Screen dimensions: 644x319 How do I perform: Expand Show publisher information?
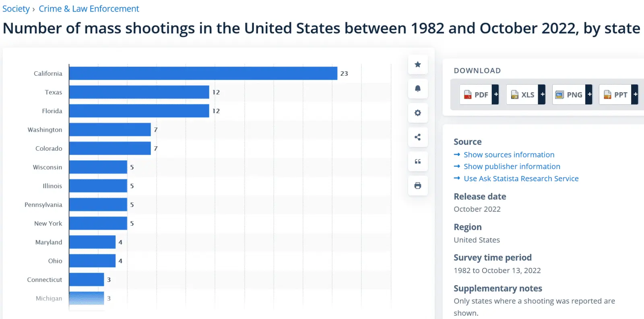point(512,166)
